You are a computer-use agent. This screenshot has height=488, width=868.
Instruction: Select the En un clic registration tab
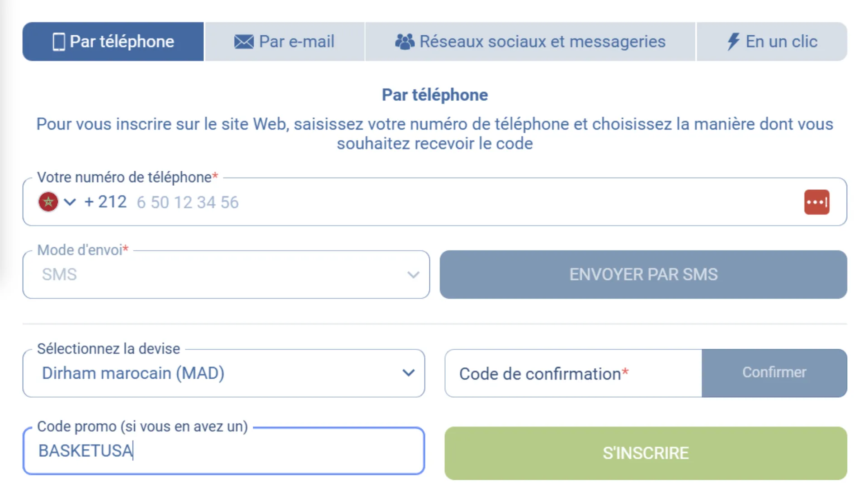click(772, 41)
